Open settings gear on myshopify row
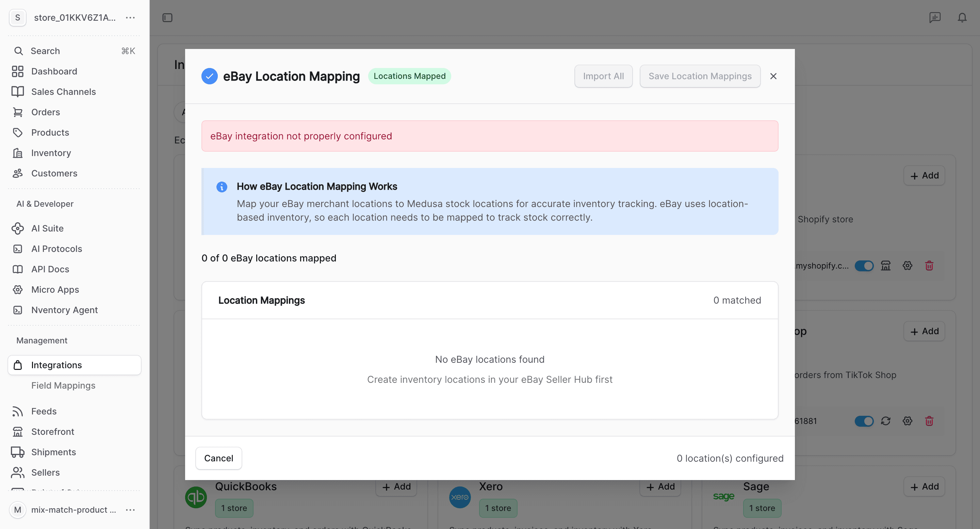Viewport: 980px width, 529px height. (907, 266)
